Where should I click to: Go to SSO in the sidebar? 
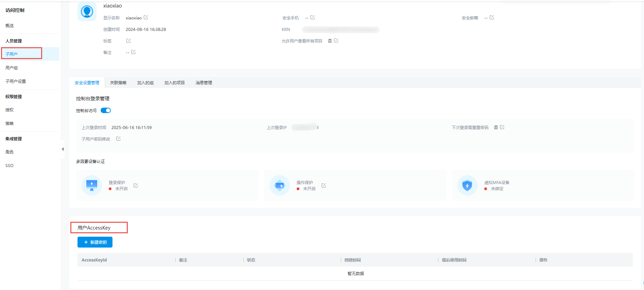[x=10, y=166]
